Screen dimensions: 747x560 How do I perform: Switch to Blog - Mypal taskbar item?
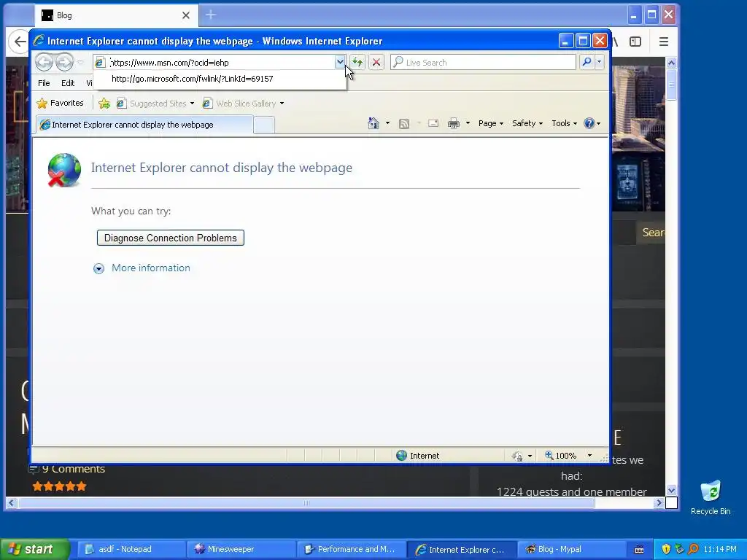[570, 550]
